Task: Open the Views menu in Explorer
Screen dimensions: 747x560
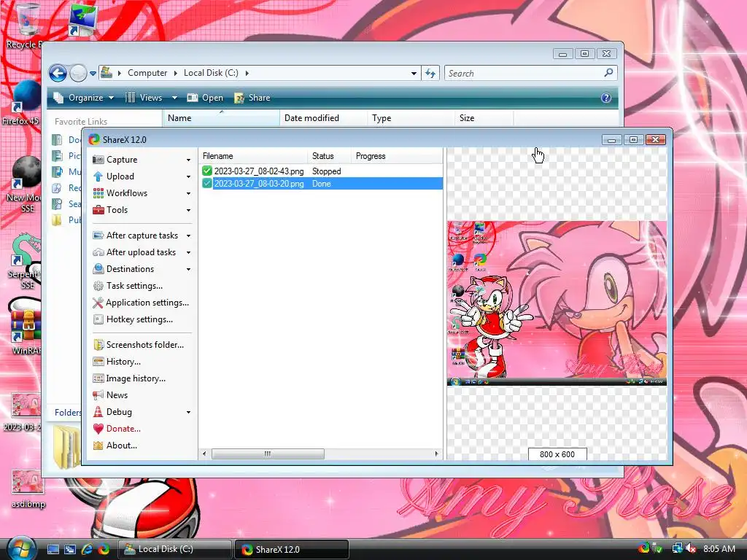Action: click(x=151, y=98)
